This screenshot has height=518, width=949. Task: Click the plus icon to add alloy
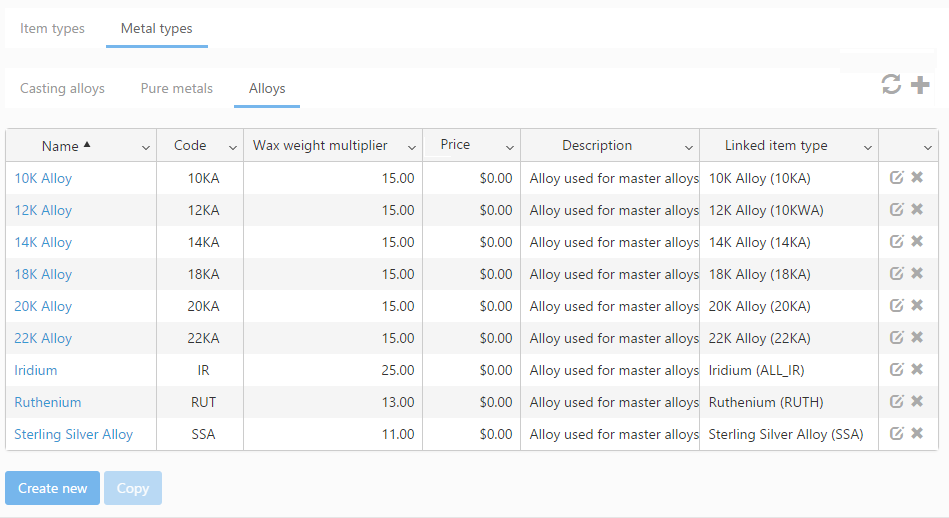click(920, 85)
